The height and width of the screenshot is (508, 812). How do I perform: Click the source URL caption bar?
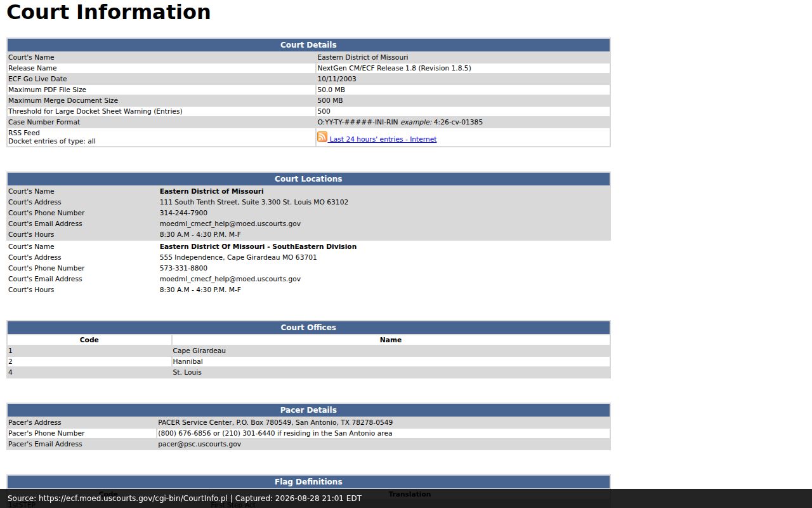coord(406,498)
